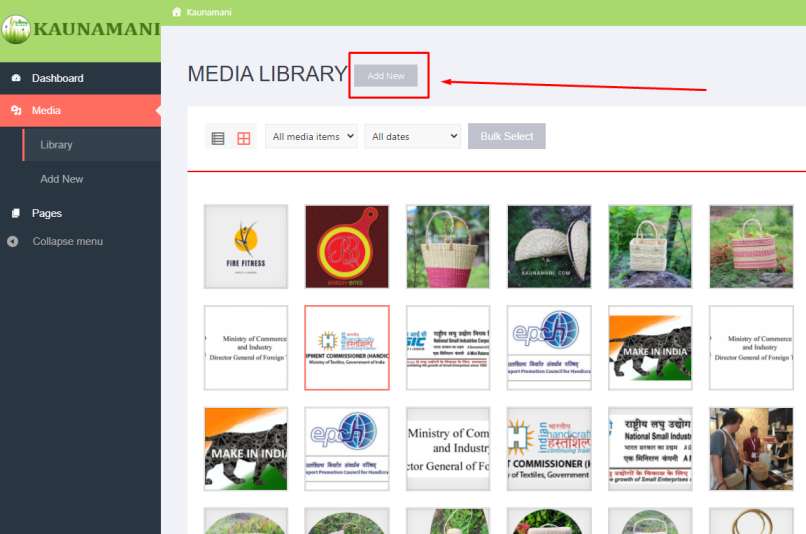This screenshot has height=534, width=806.
Task: Select the Make in India thumbnail in second row
Action: click(650, 348)
